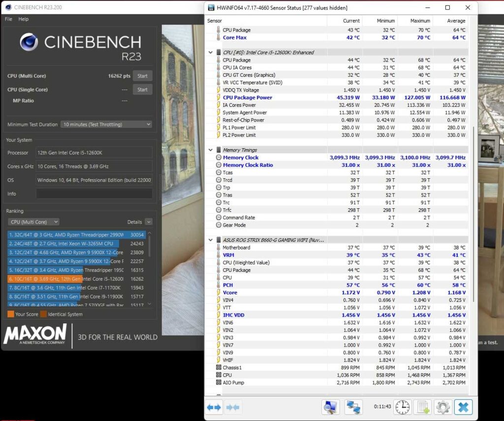Click the chip icon of ASUS ROG STRIX group
The image size is (504, 421).
[x=219, y=240]
